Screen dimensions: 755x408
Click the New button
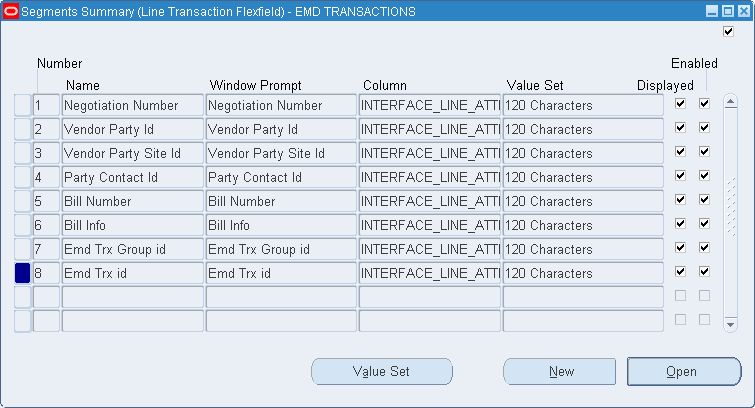(561, 372)
